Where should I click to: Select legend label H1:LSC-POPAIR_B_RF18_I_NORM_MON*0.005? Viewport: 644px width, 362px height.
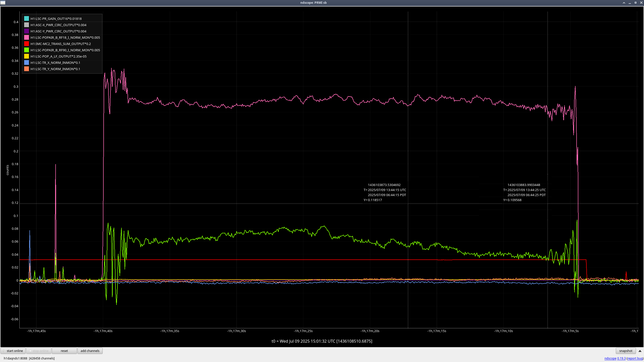65,37
